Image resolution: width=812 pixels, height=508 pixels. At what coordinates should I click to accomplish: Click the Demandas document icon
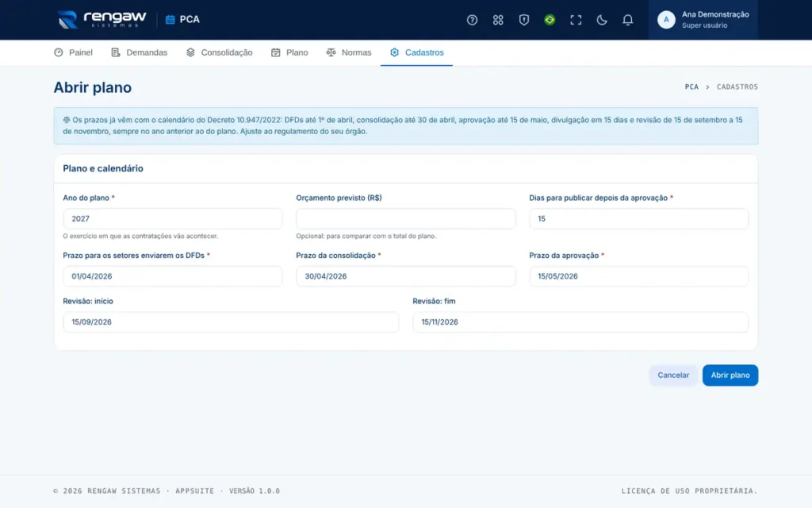tap(116, 52)
